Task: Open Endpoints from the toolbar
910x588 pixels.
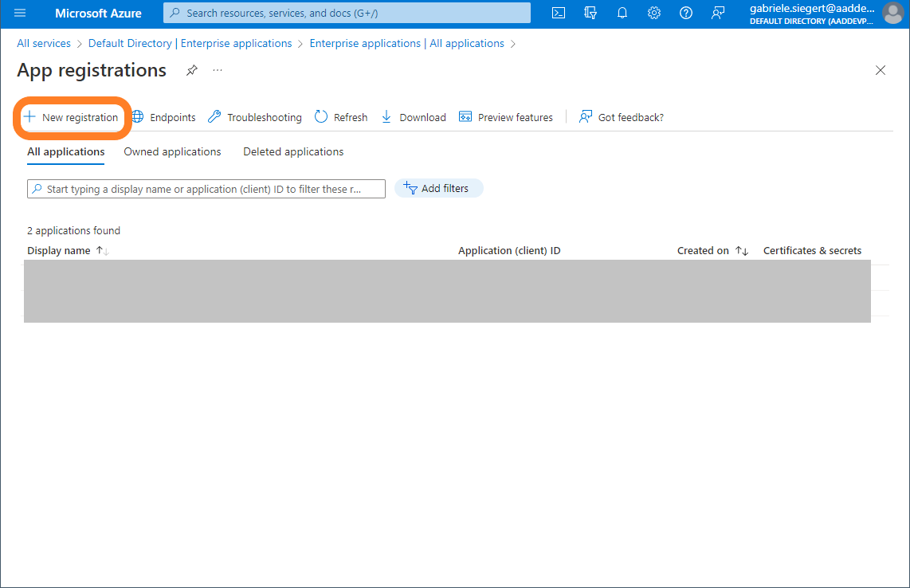Action: (163, 117)
